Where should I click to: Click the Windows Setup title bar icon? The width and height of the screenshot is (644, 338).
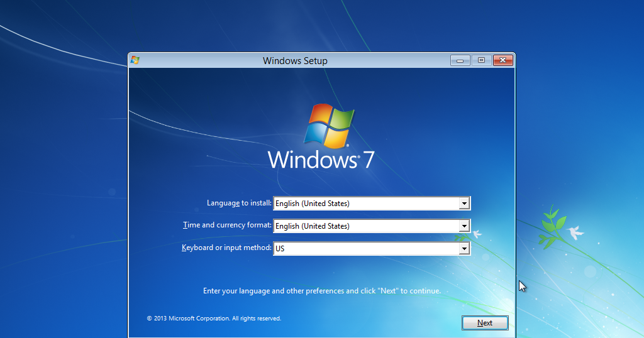click(135, 60)
